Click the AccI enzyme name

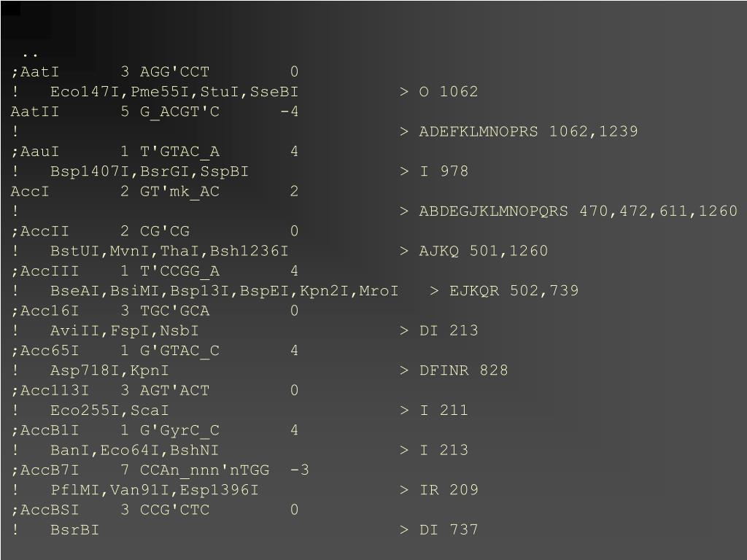[x=30, y=192]
